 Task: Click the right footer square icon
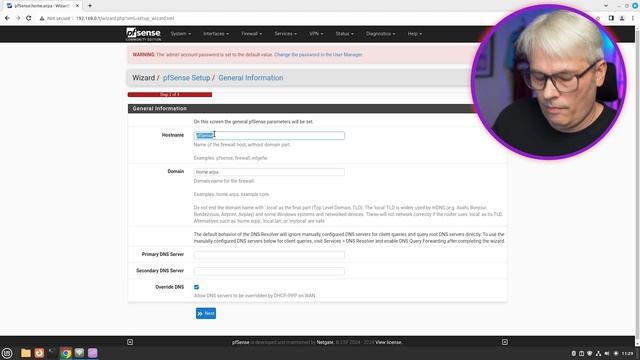pyautogui.click(x=505, y=342)
